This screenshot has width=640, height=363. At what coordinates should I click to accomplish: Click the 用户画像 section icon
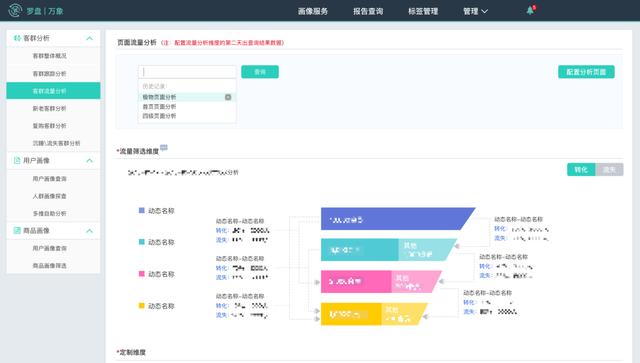(17, 160)
